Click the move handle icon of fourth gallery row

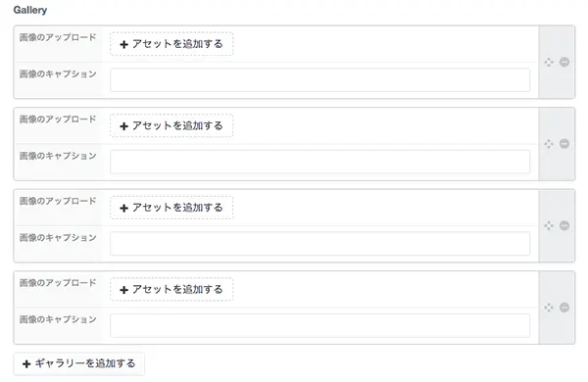549,308
